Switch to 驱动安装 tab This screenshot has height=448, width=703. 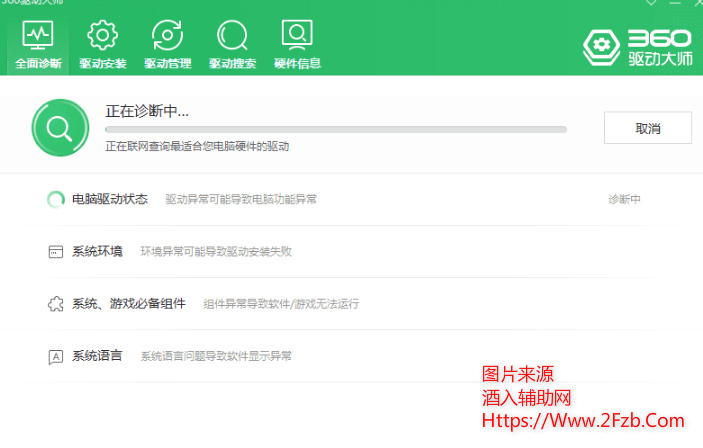(x=103, y=45)
